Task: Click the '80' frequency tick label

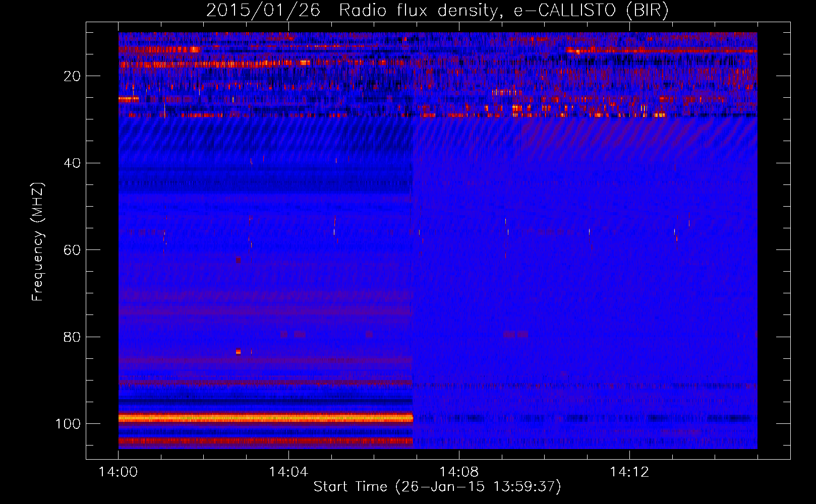Action: [72, 337]
